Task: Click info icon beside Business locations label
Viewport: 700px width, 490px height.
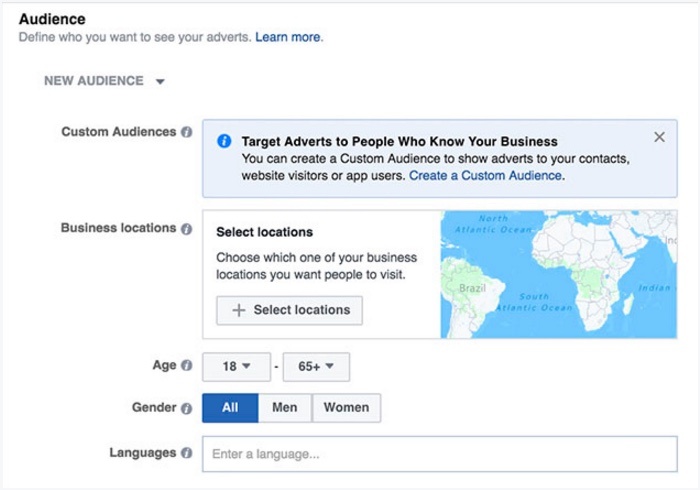Action: [187, 228]
